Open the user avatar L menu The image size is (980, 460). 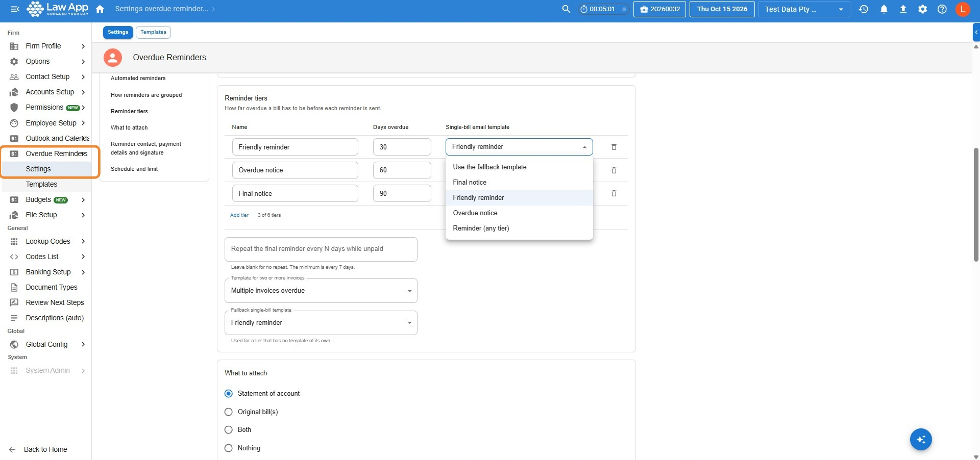click(x=963, y=9)
